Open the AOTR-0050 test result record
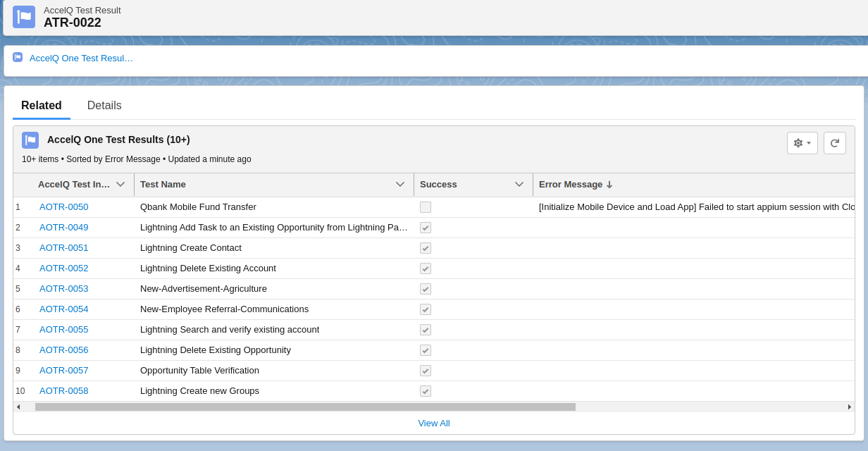 63,206
